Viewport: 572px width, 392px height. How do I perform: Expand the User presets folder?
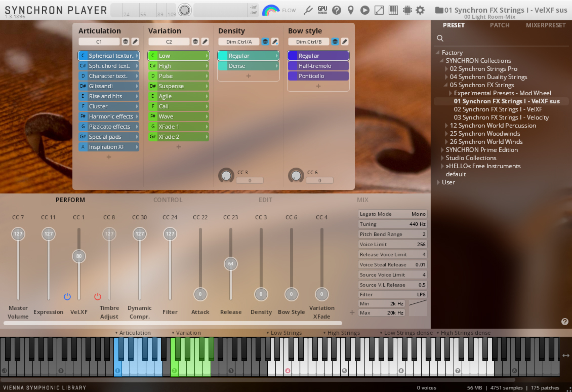[438, 182]
